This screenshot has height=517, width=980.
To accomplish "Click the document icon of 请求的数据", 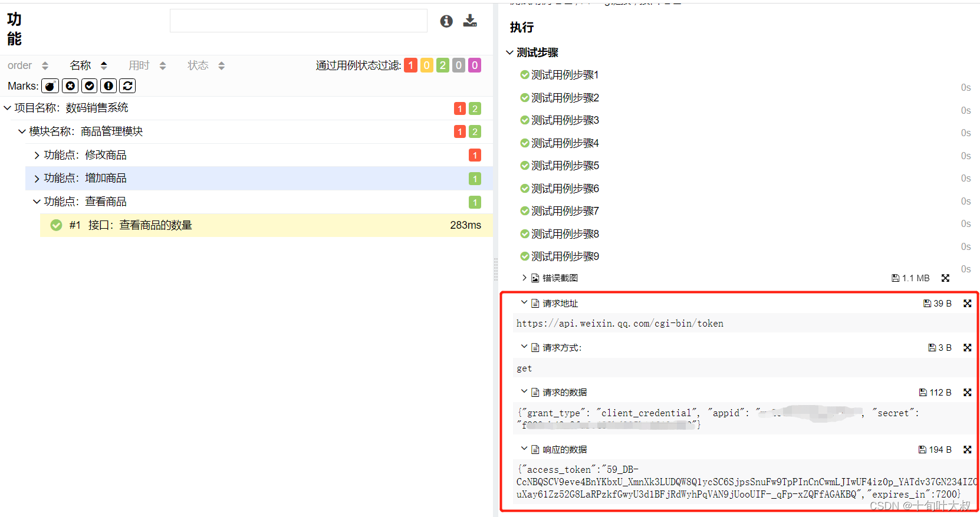I will pos(535,393).
